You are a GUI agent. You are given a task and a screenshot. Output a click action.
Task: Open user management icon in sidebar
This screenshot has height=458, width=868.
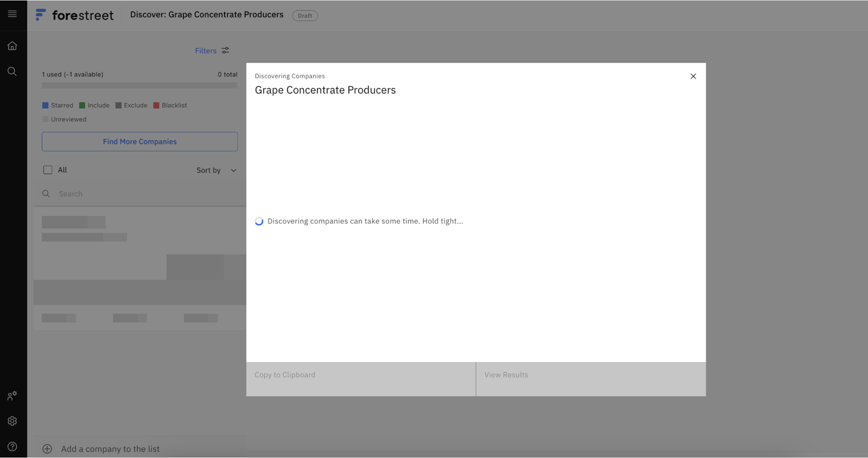(12, 396)
